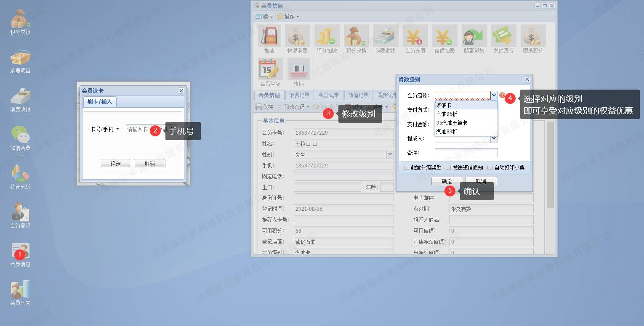
Task: Click the 登记时间 value 2021-08-06
Action: (343, 209)
